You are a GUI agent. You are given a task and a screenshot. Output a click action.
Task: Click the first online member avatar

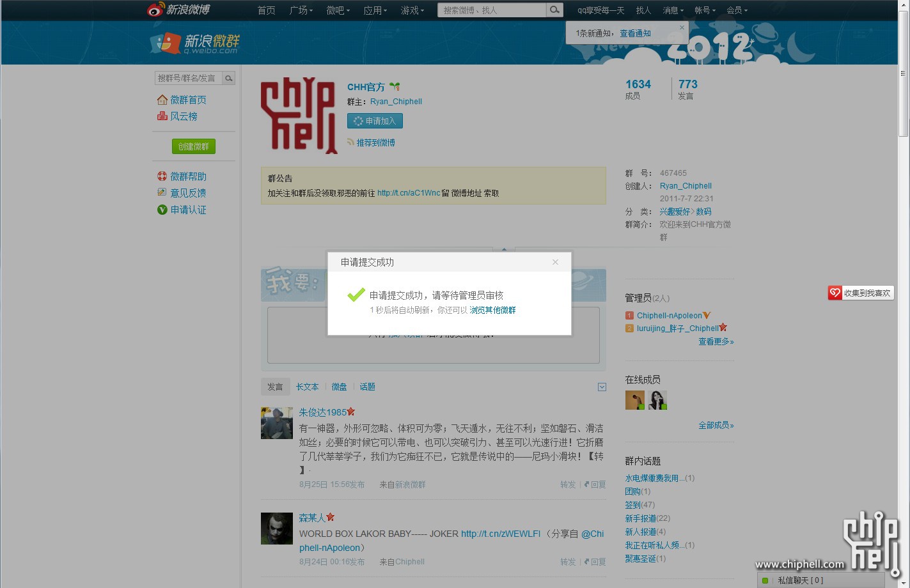[635, 400]
